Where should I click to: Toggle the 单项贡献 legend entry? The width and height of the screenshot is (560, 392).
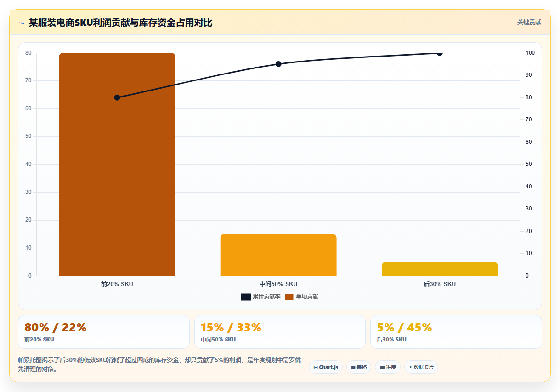(301, 296)
